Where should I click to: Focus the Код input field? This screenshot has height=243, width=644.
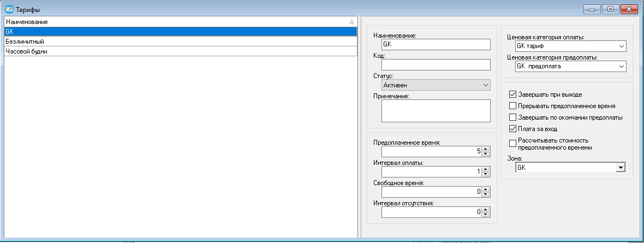(436, 65)
